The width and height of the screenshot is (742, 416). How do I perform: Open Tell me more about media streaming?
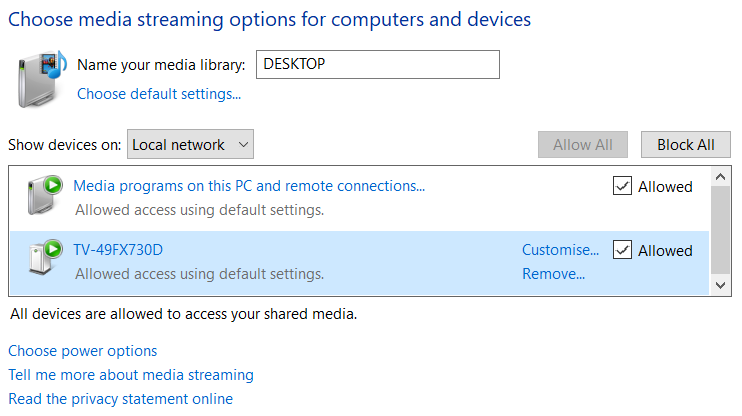[x=131, y=375]
